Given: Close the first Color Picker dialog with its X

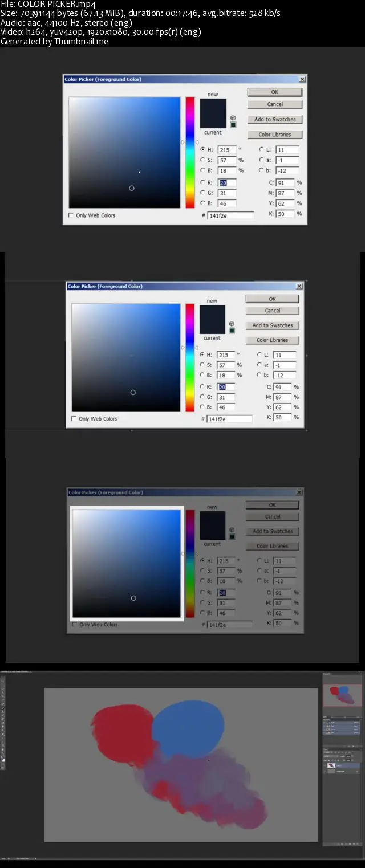Looking at the screenshot, I should tap(302, 79).
